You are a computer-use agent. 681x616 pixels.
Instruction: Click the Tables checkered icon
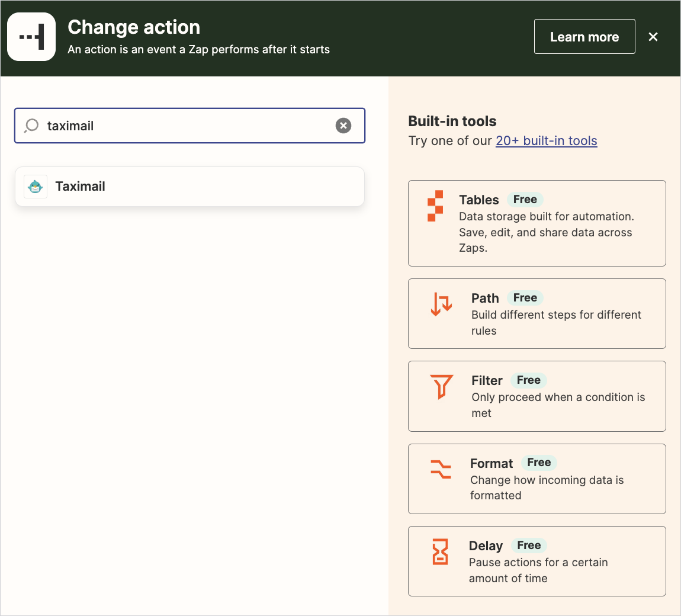point(435,206)
